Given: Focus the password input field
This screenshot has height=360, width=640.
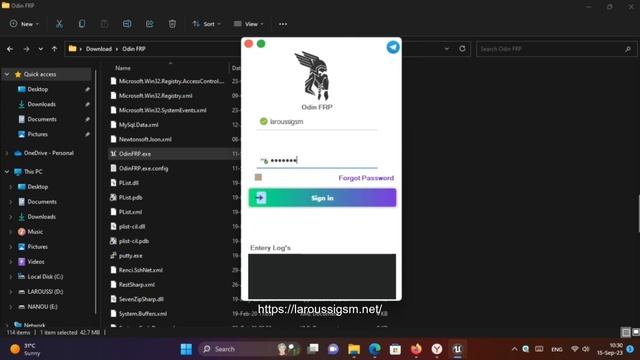Looking at the screenshot, I should [317, 160].
